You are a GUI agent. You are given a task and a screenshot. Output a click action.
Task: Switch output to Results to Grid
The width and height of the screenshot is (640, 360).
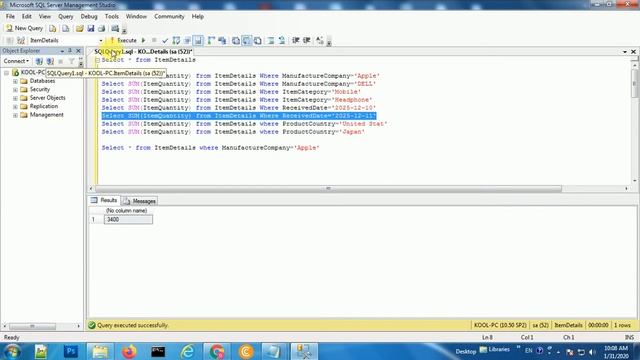pos(247,40)
